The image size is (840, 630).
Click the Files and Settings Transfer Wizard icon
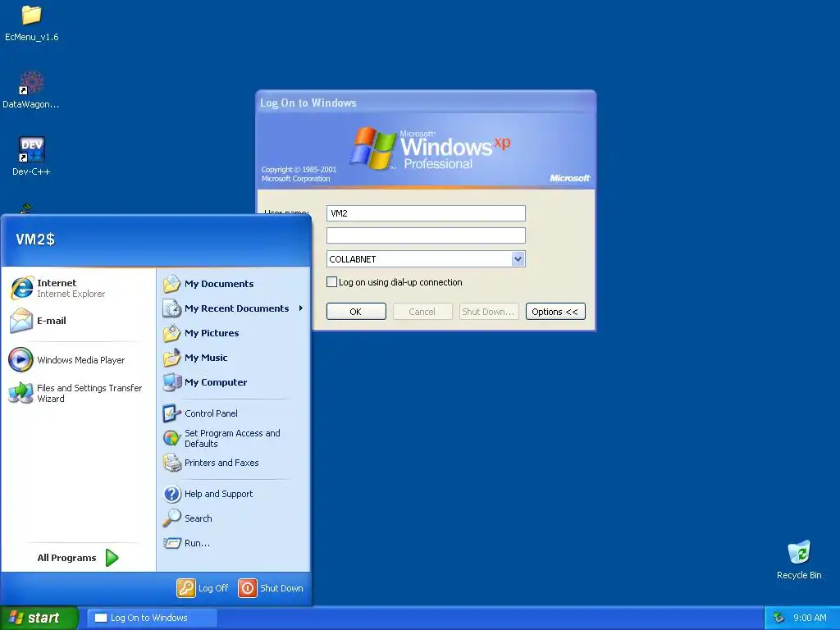click(x=21, y=393)
